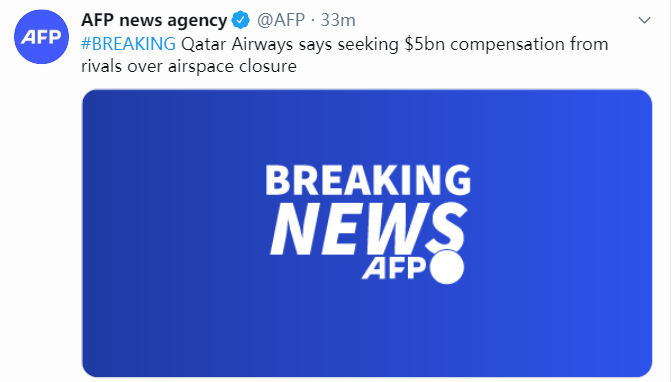Click the word from ending the first line
672x382 pixels.
point(589,44)
